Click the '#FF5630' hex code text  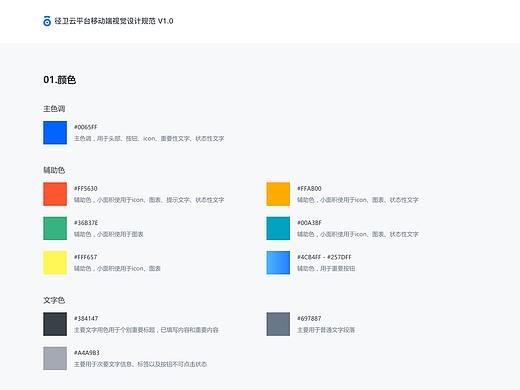point(86,188)
